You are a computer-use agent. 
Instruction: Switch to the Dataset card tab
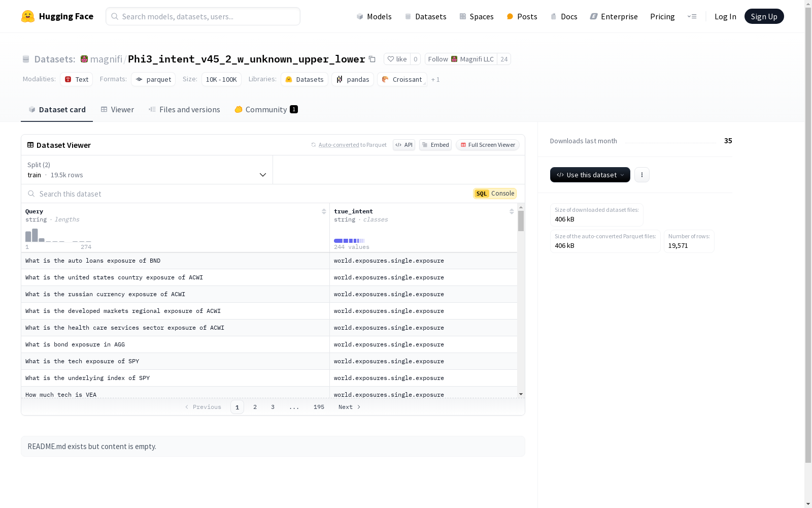57,110
